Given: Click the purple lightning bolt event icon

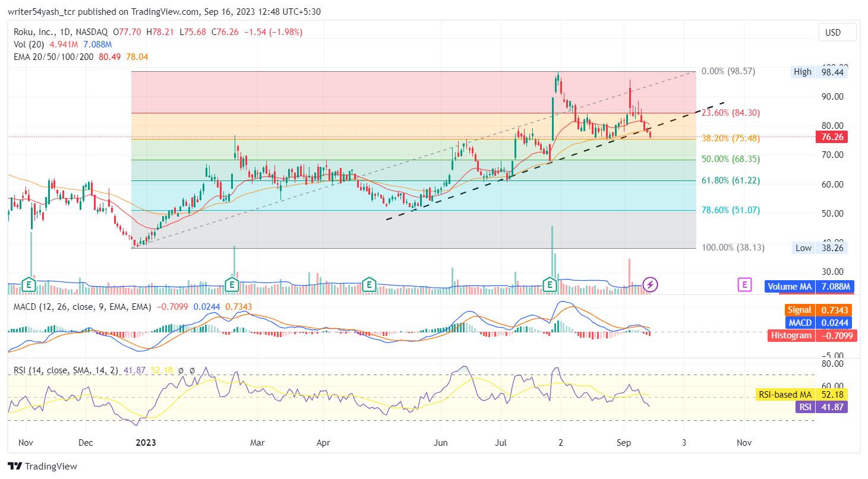Looking at the screenshot, I should click(651, 285).
